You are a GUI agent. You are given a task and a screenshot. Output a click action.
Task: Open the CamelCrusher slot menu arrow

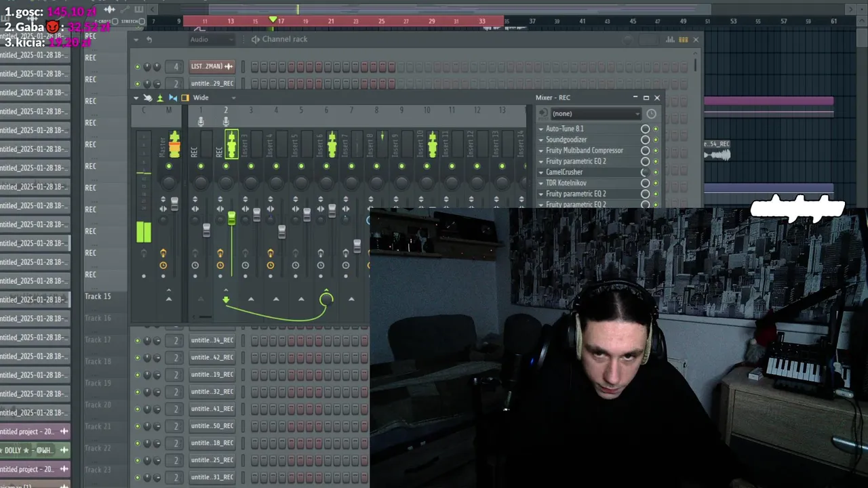point(541,172)
